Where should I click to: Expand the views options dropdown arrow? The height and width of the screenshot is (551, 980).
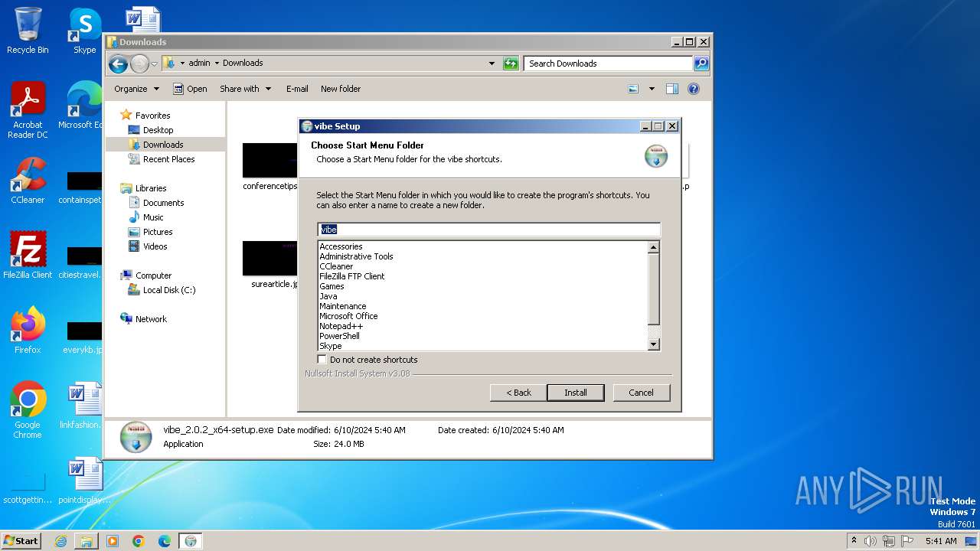pos(652,89)
